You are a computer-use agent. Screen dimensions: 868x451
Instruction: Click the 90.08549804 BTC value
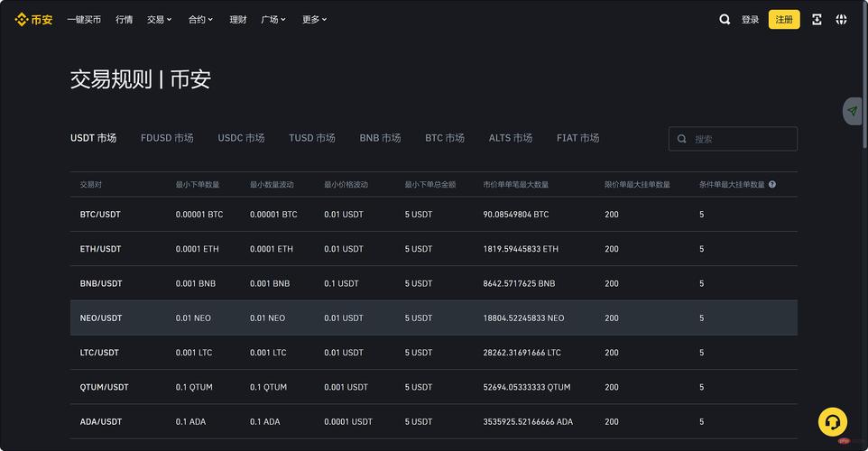516,214
